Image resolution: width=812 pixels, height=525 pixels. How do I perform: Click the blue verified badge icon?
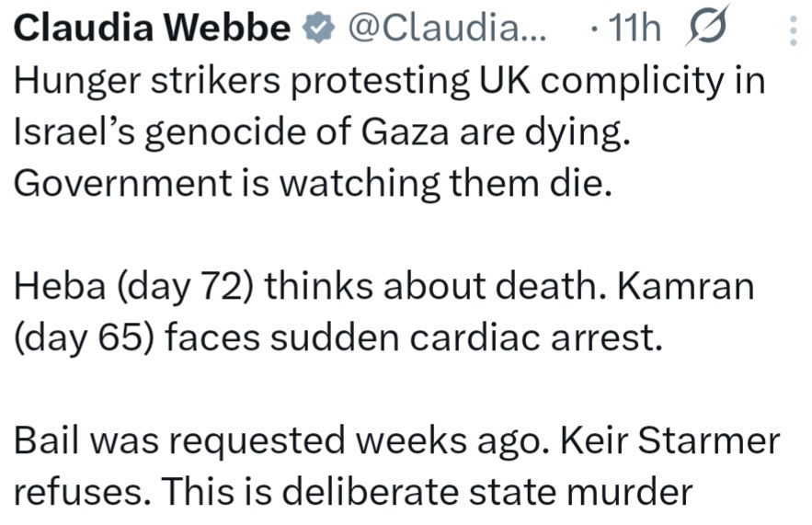317,30
